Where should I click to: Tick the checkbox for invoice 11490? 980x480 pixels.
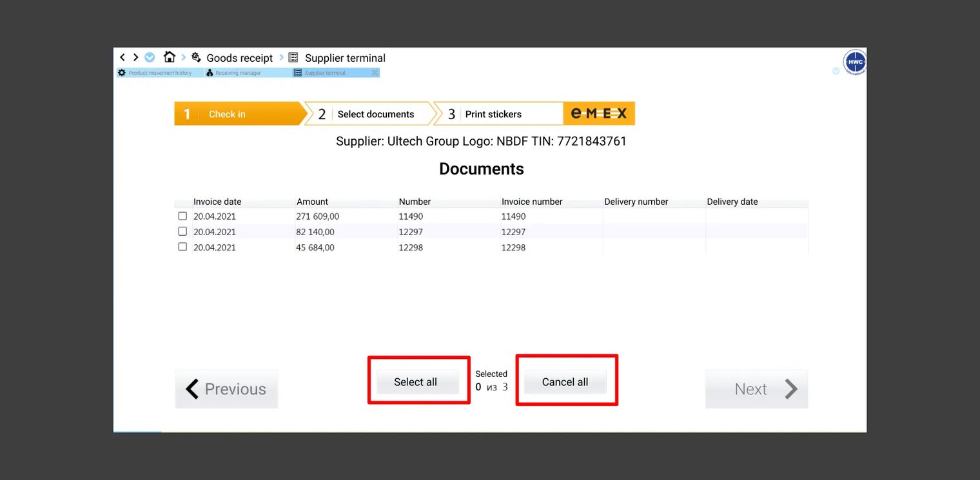[x=182, y=216]
